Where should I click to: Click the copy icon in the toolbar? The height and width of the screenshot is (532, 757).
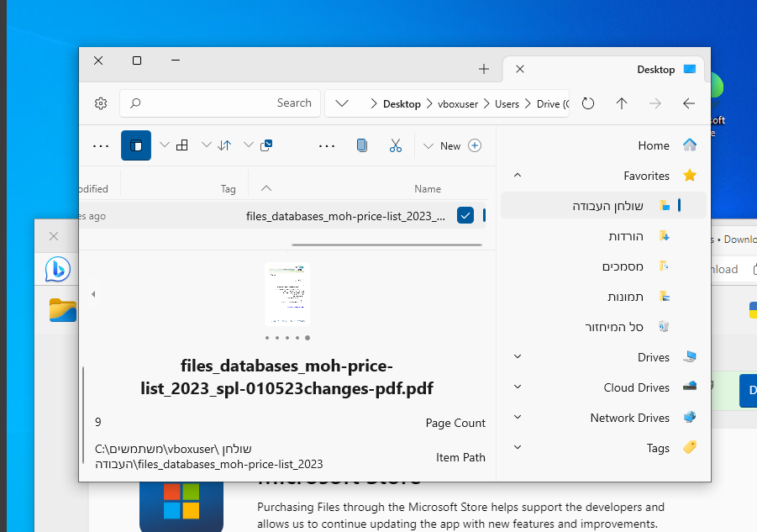[362, 145]
